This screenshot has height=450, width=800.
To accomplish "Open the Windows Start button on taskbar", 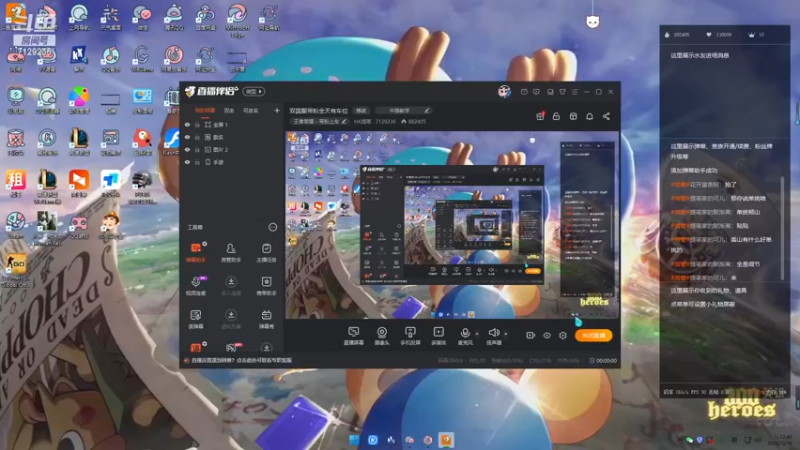I will [x=354, y=440].
